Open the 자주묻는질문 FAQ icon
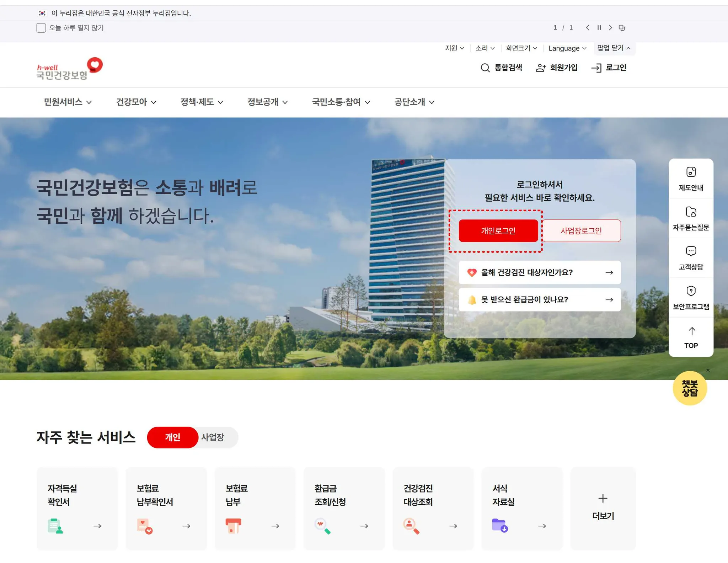 tap(691, 212)
